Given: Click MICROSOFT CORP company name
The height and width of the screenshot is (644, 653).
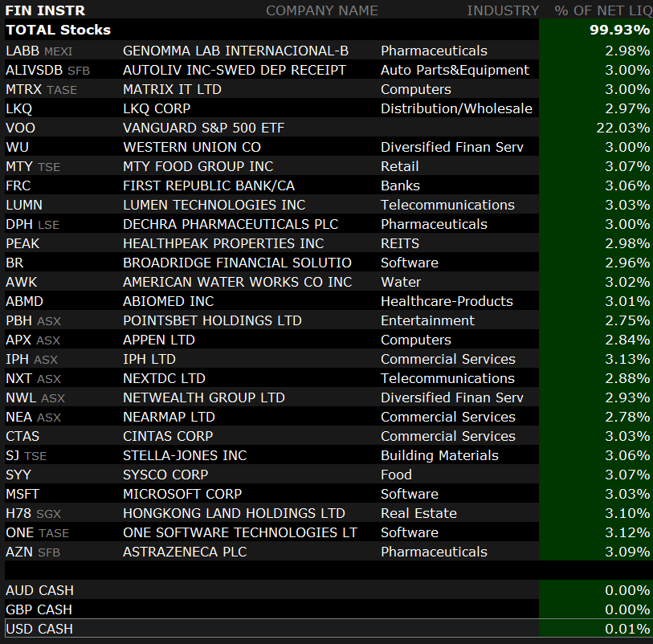Looking at the screenshot, I should (x=182, y=495).
